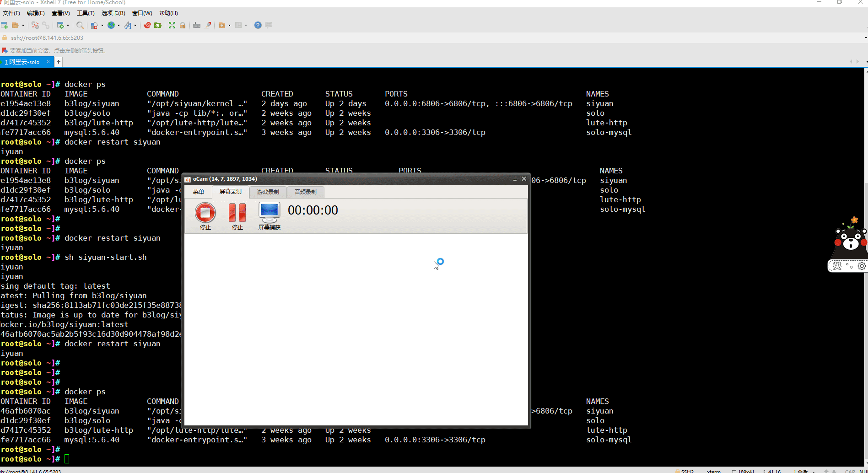
Task: Open the 工具(T) menu
Action: [86, 13]
